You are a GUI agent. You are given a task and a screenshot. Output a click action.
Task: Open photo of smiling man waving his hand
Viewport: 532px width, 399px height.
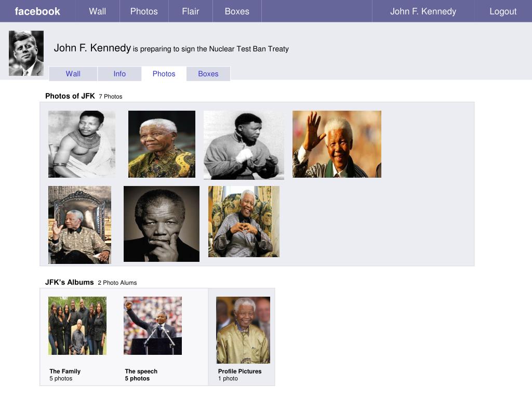(337, 144)
